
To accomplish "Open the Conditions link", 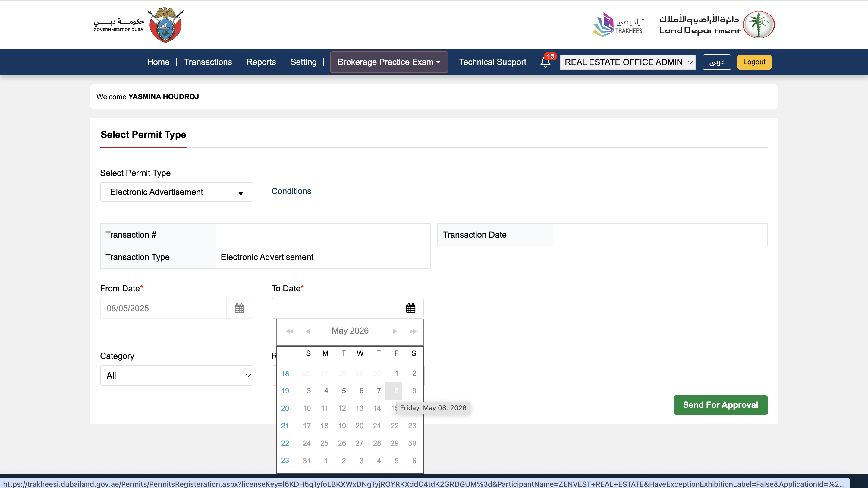I will [291, 191].
